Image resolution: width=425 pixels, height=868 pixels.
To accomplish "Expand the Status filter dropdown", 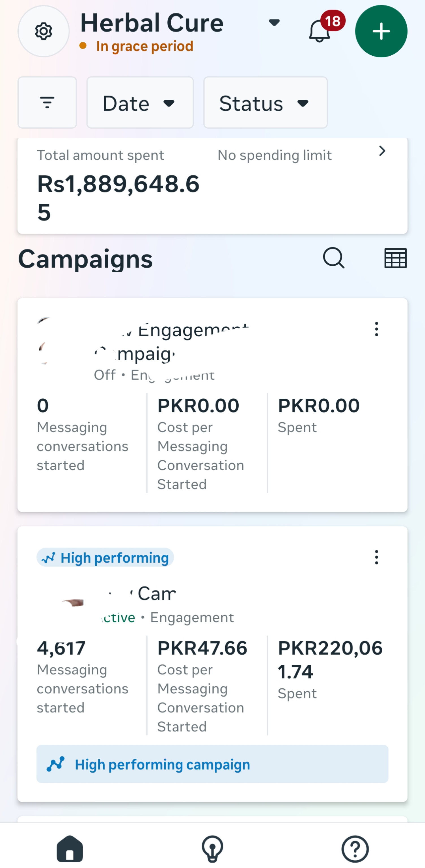I will point(266,103).
